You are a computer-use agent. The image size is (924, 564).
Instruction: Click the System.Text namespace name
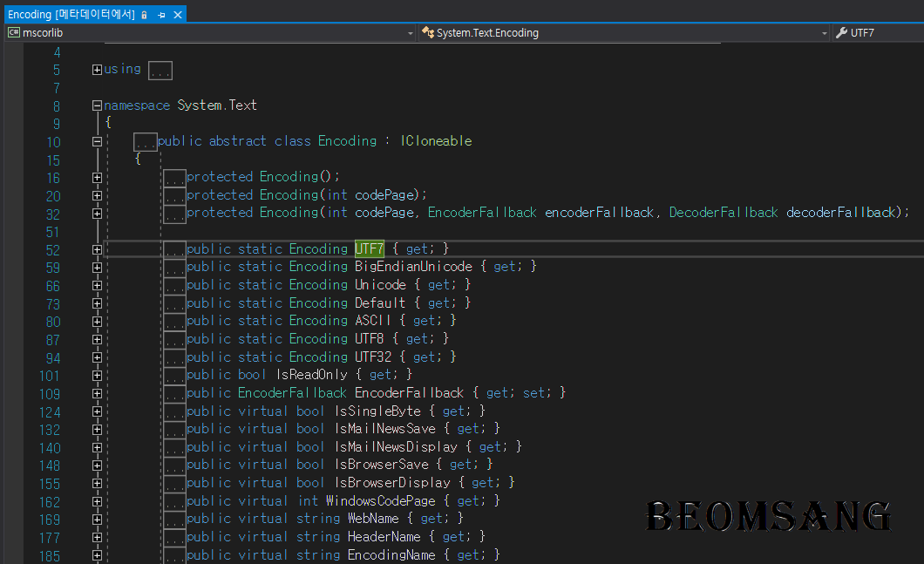click(x=217, y=105)
